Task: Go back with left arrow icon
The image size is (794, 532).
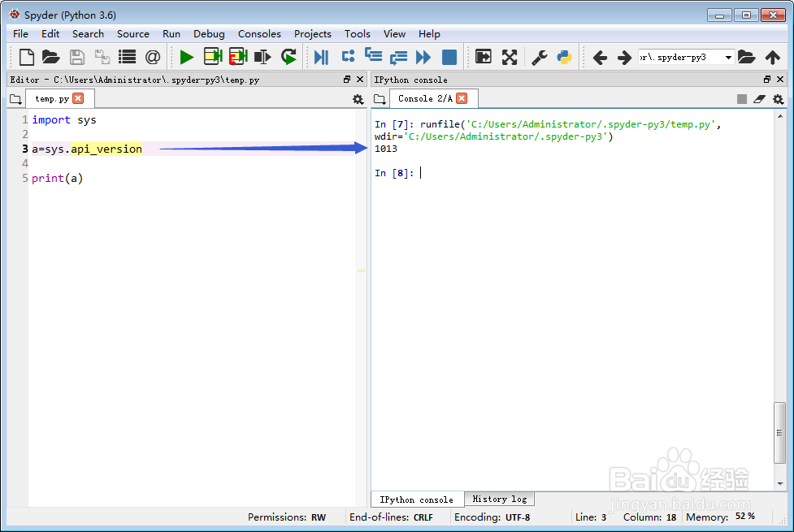Action: (600, 57)
